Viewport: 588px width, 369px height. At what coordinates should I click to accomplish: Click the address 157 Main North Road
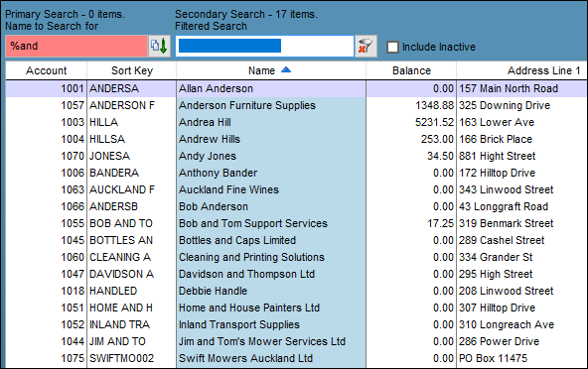coord(509,88)
